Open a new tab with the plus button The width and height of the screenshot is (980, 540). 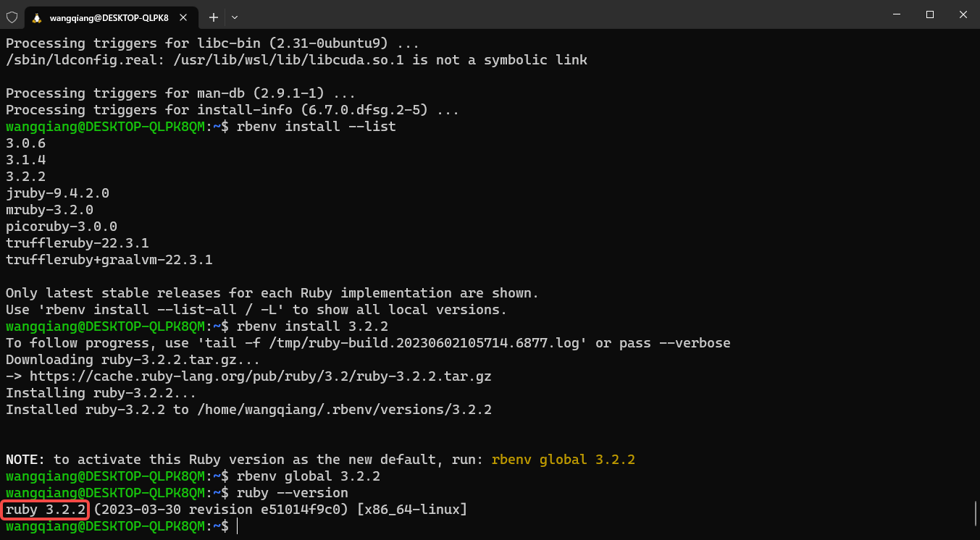click(x=214, y=17)
